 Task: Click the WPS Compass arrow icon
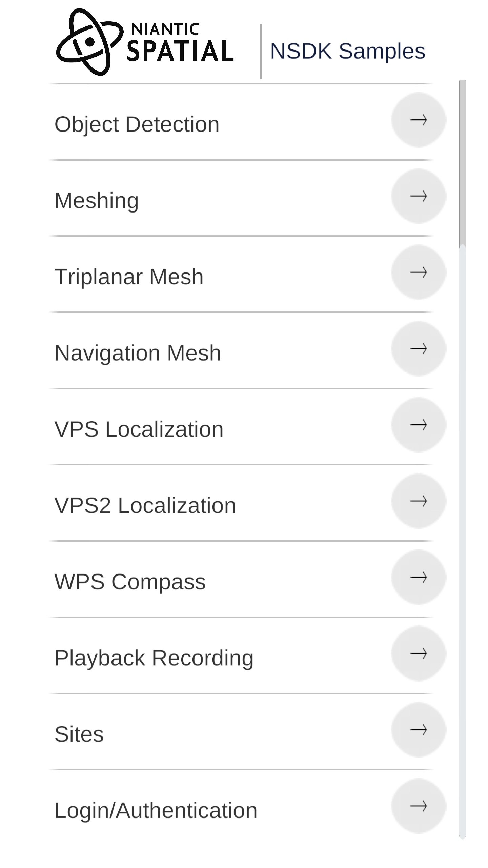418,577
